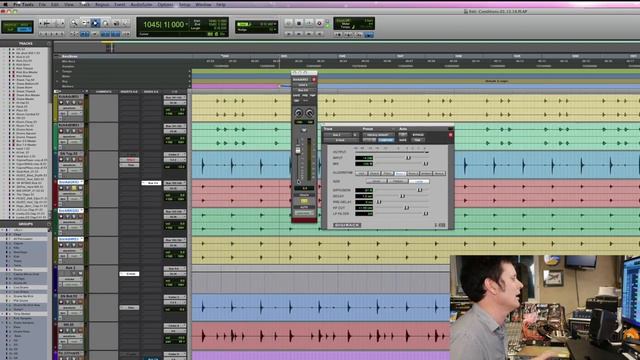Adjust the D-Verb Mix slider handle
Viewport: 640px width, 360px height.
[x=426, y=164]
